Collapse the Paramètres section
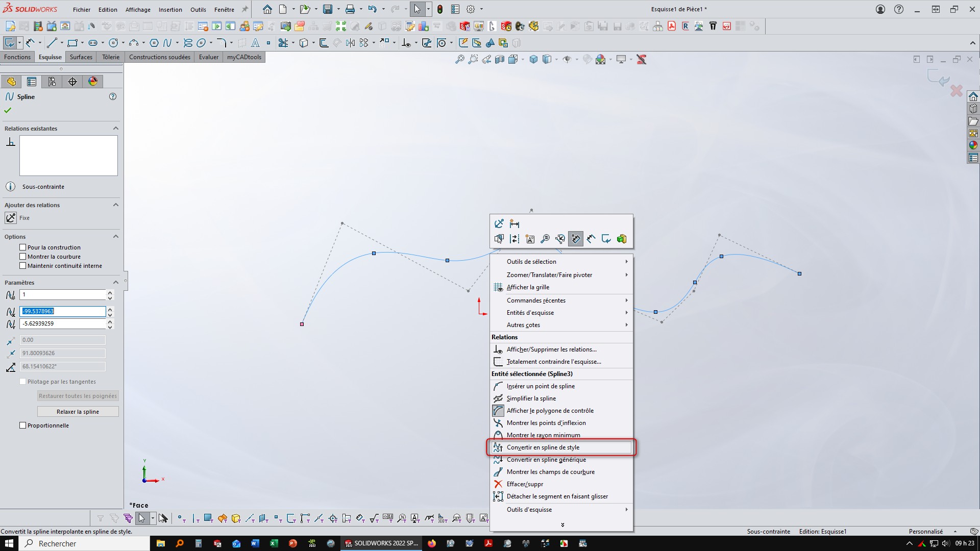The image size is (980, 551). [x=115, y=283]
